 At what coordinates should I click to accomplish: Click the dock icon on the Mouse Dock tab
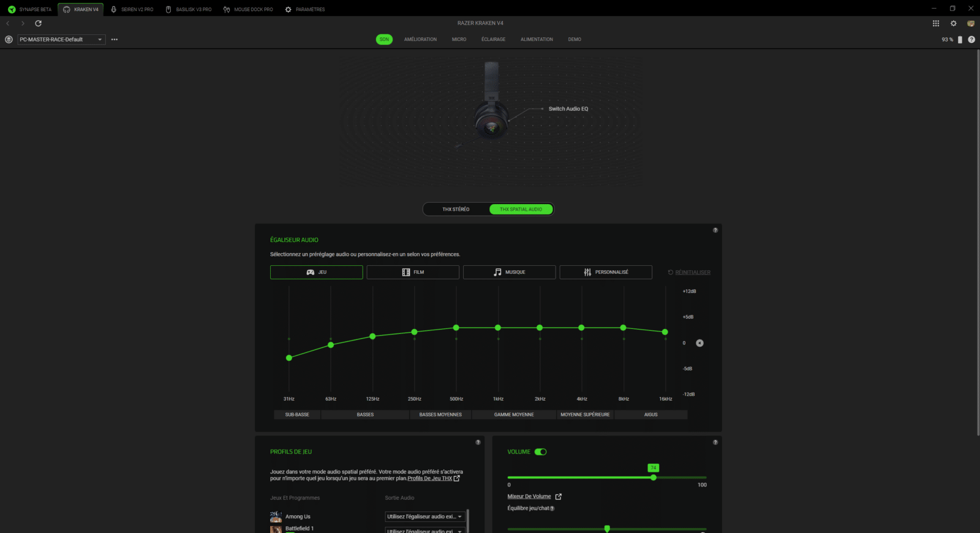coord(227,9)
